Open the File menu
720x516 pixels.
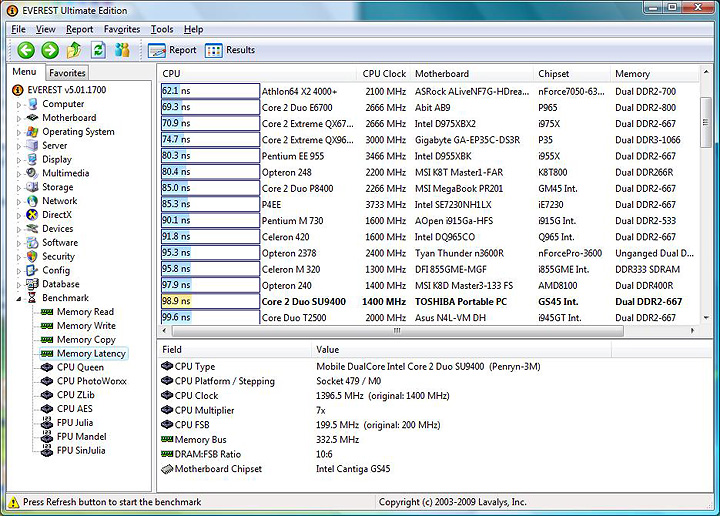click(18, 29)
